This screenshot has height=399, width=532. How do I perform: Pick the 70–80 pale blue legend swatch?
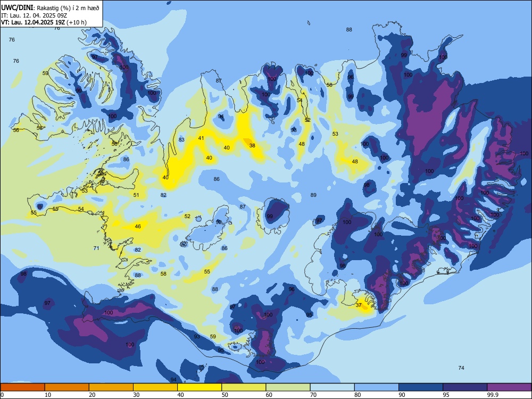(332, 387)
